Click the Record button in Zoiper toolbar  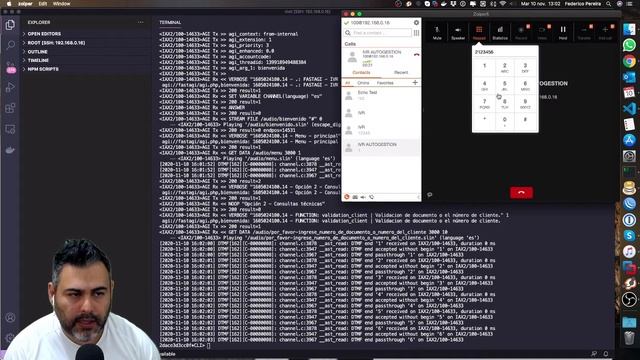[521, 32]
